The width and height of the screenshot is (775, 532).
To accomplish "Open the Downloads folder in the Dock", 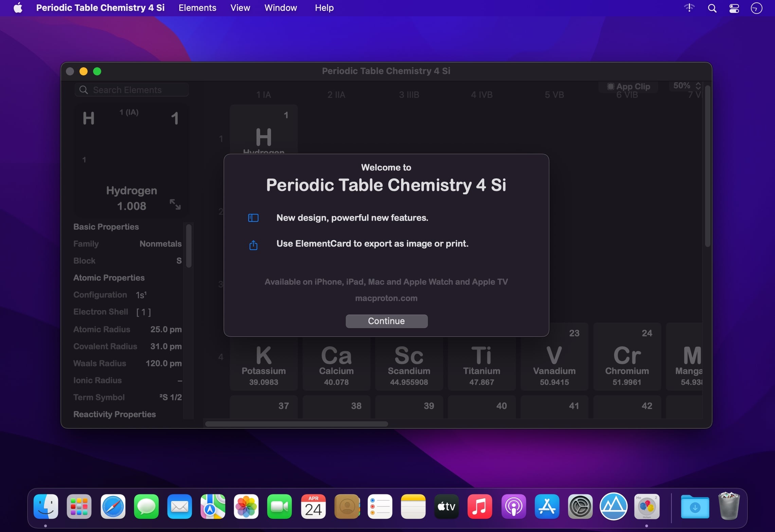I will 695,507.
